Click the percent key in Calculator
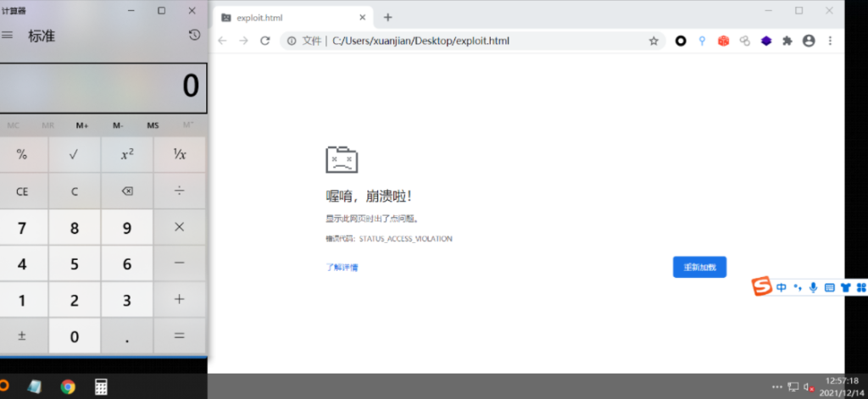The height and width of the screenshot is (399, 868). point(22,154)
